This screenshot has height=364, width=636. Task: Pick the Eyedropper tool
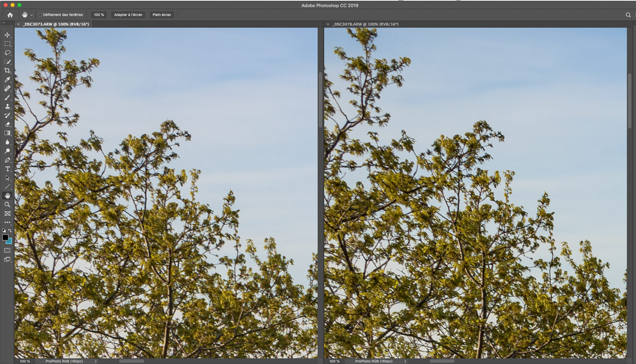[7, 80]
